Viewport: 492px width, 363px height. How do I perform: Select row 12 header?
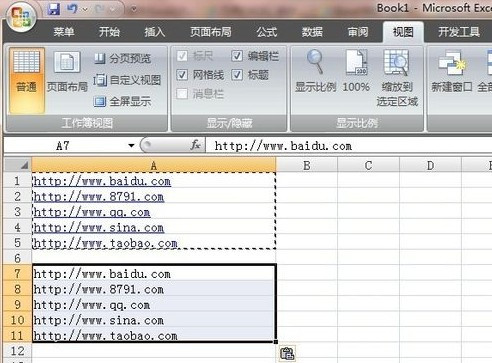pos(18,351)
